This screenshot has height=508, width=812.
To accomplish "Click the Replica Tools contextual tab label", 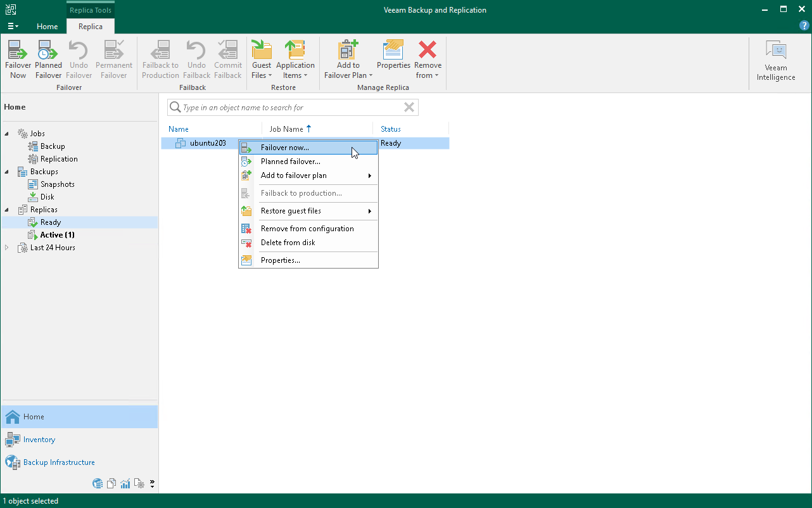I will click(91, 10).
